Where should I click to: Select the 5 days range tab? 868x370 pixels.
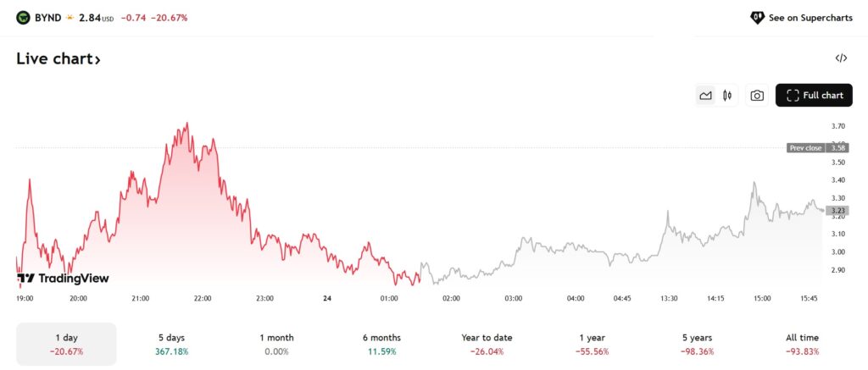171,344
